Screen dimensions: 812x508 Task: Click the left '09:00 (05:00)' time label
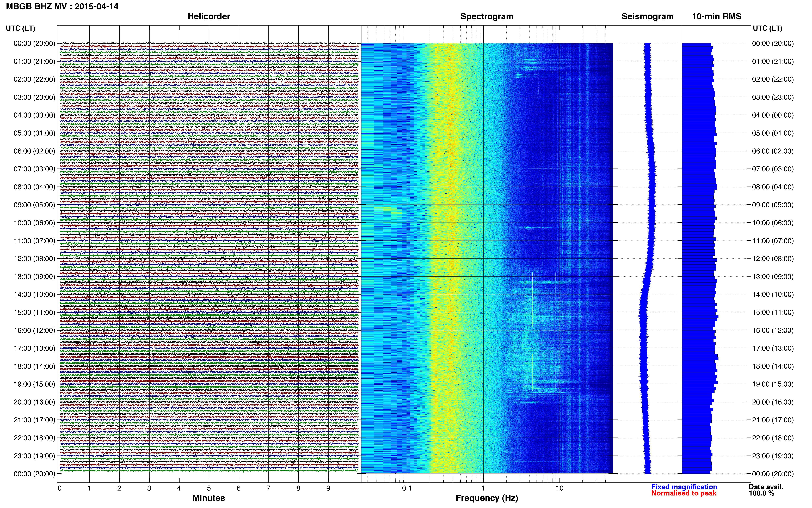click(x=34, y=205)
